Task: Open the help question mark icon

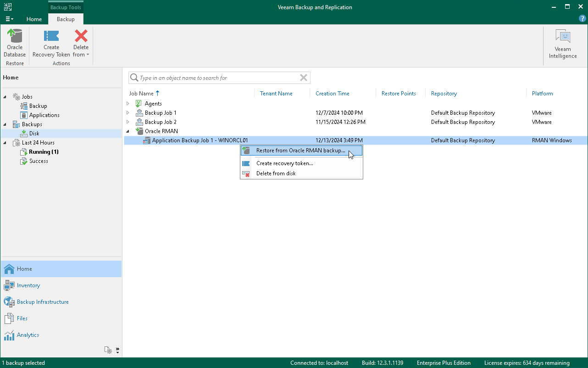Action: click(x=582, y=19)
